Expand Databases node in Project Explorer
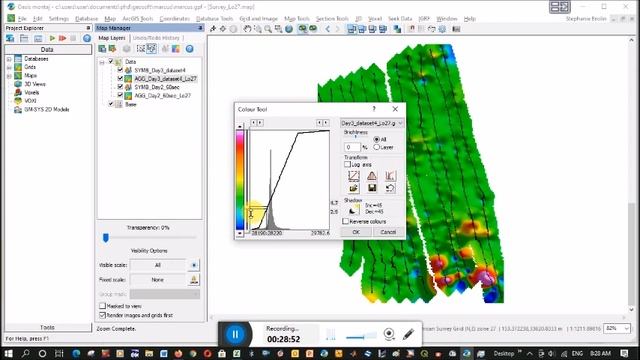Image resolution: width=640 pixels, height=360 pixels. pos(9,59)
